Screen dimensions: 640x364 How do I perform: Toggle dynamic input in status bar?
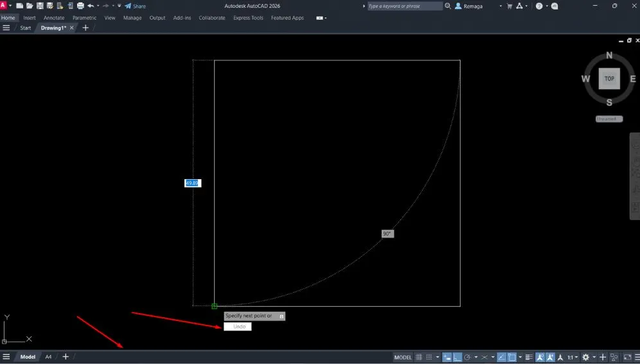point(447,357)
